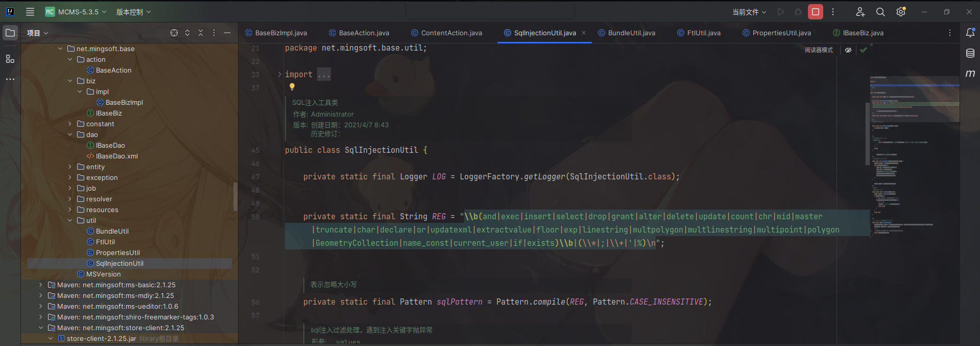Open the Structure tool window icon
This screenshot has height=346, width=980.
[x=10, y=59]
